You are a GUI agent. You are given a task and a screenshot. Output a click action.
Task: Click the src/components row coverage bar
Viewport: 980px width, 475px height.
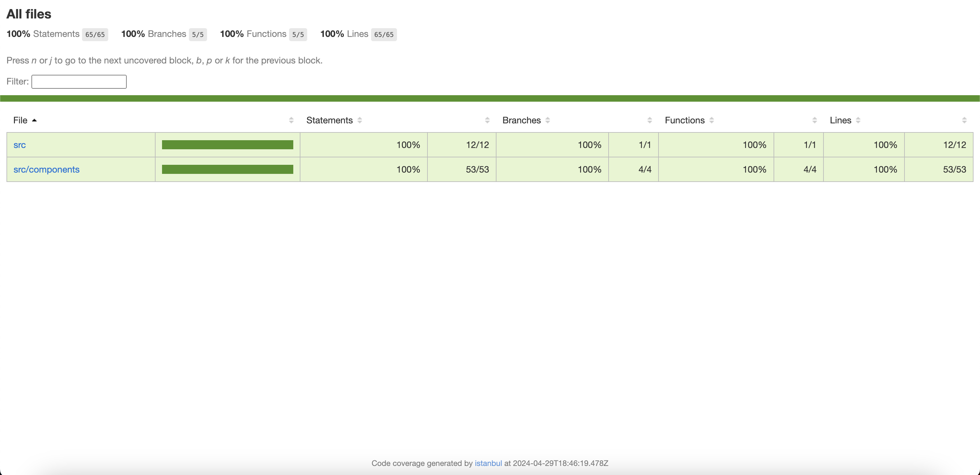pos(227,169)
